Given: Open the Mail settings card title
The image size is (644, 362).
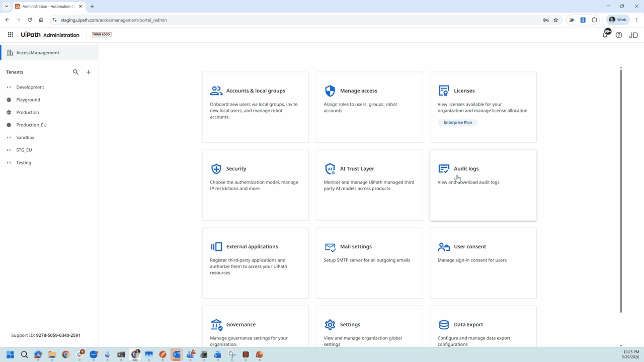Looking at the screenshot, I should (356, 246).
